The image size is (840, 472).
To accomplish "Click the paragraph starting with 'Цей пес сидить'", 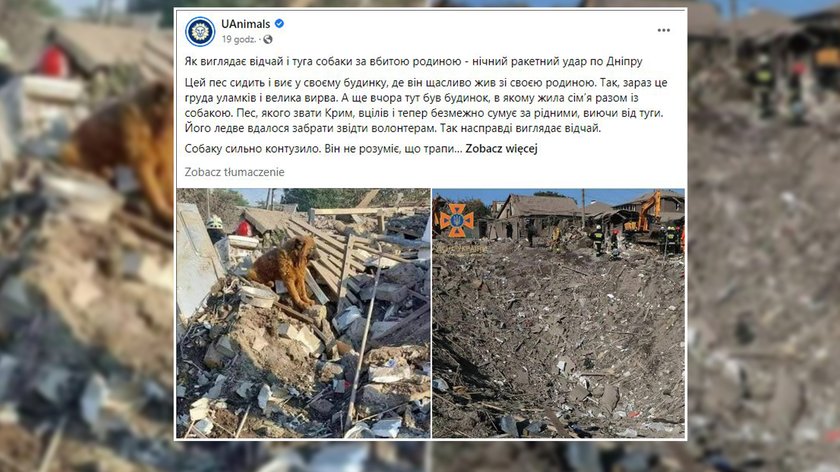I will [x=426, y=106].
